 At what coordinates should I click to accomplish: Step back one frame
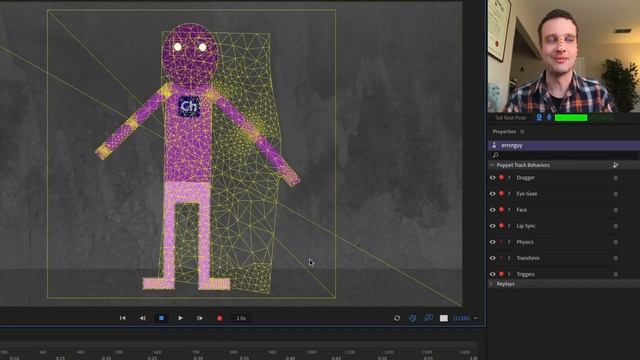click(142, 318)
